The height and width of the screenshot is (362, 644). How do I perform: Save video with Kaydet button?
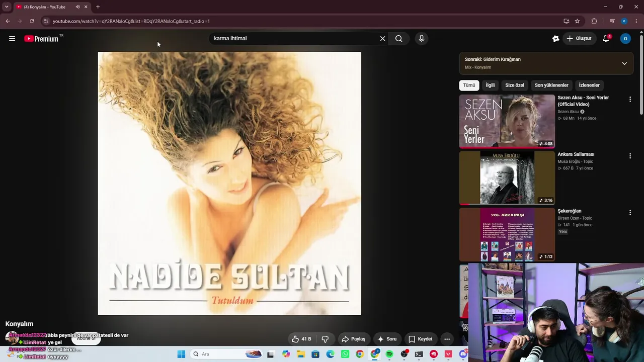coord(420,339)
